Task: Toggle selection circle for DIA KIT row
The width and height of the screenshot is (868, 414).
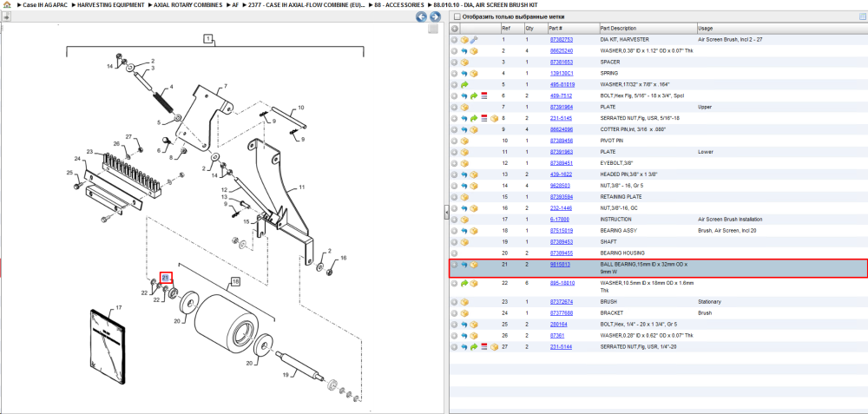Action: click(x=455, y=40)
